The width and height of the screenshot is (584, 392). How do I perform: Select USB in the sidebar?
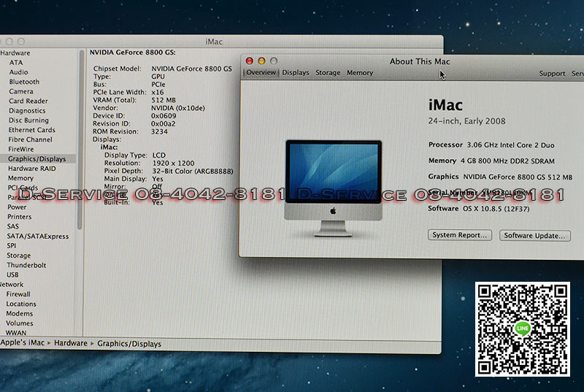tap(12, 274)
